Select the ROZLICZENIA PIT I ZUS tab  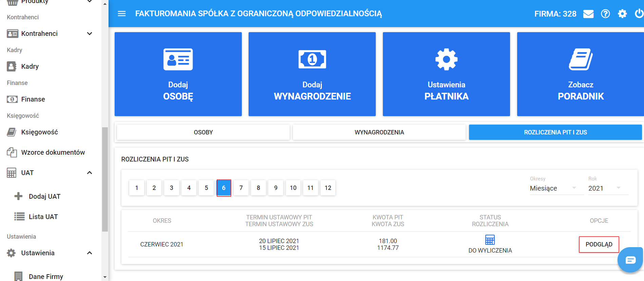pos(555,132)
